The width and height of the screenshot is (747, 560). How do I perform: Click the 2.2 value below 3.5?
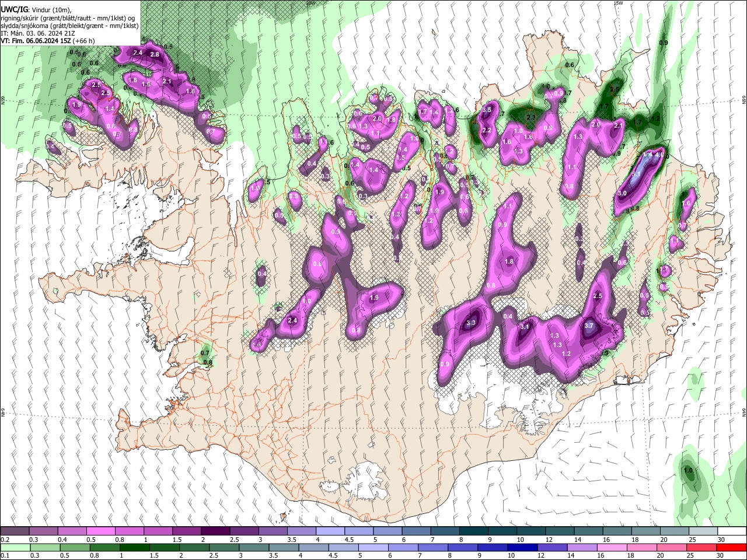tap(487, 130)
